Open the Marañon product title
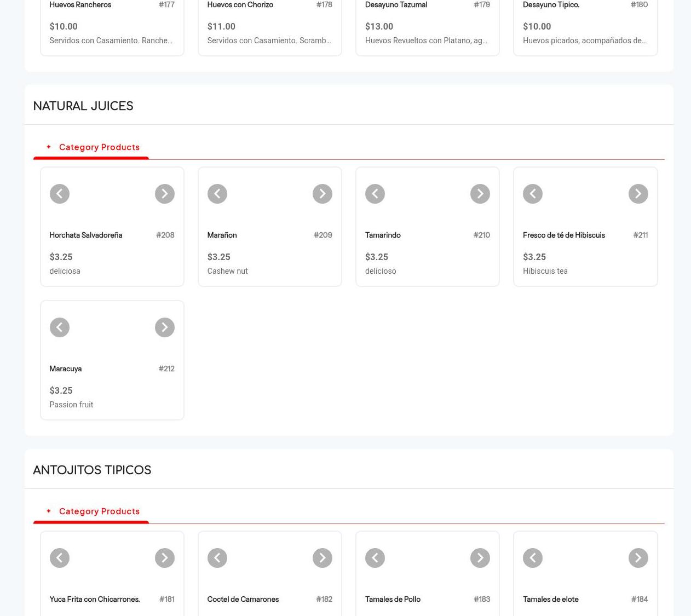 (x=222, y=235)
